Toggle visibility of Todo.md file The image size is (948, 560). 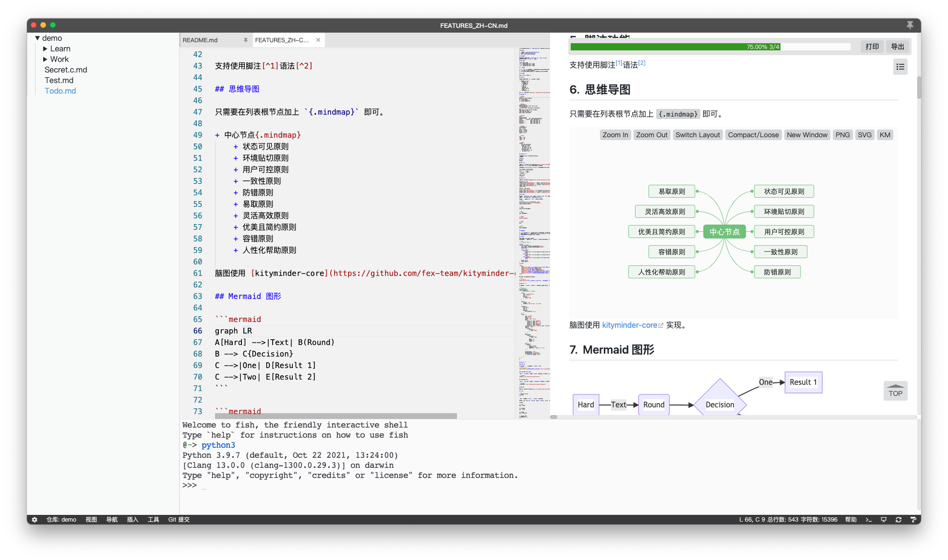click(60, 90)
